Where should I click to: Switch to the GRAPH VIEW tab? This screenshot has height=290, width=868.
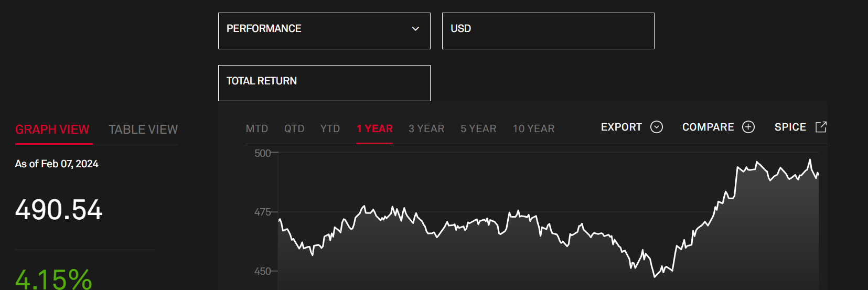tap(52, 130)
